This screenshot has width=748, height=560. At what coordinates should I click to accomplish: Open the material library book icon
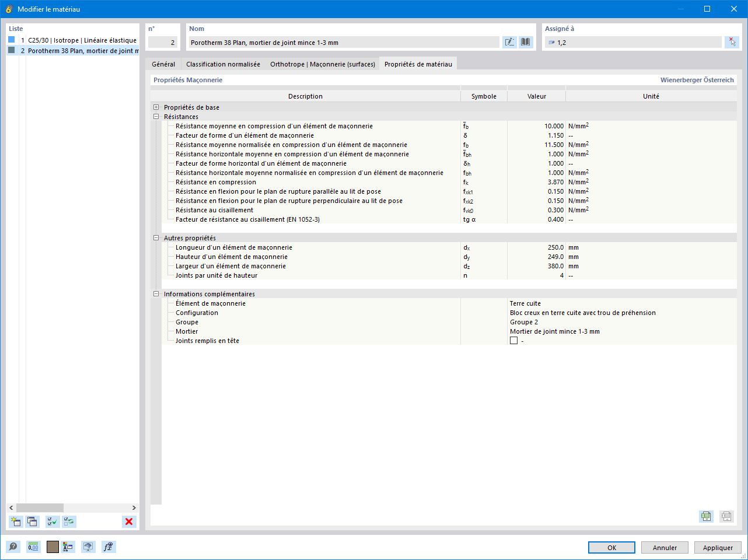click(526, 42)
